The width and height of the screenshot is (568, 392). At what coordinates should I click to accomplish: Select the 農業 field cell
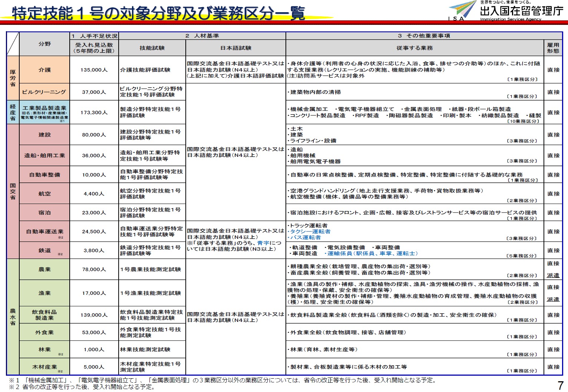(44, 269)
